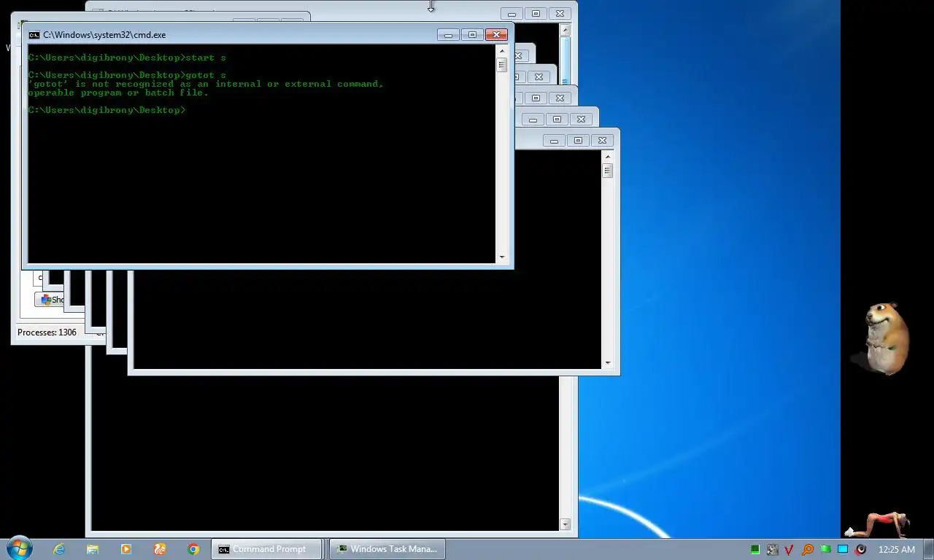Screen dimensions: 934x560
Task: Click the partially hidden 'Sho...' Task Manager button
Action: point(51,300)
